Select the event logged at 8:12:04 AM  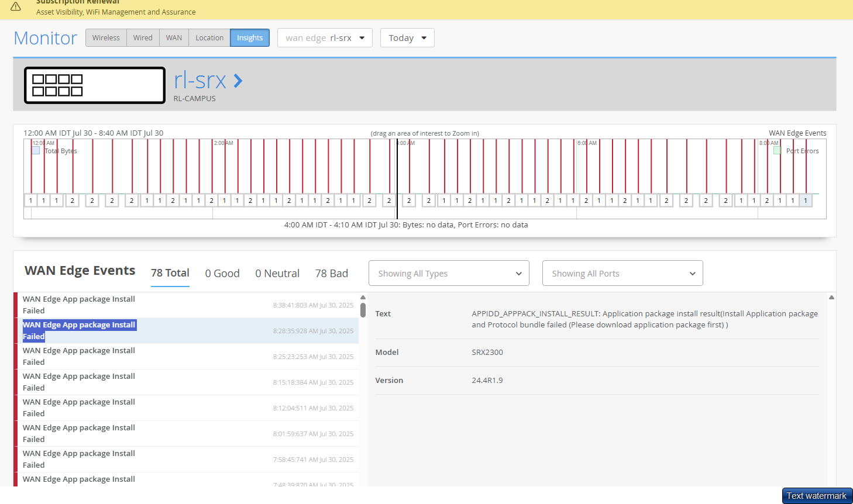(x=186, y=408)
